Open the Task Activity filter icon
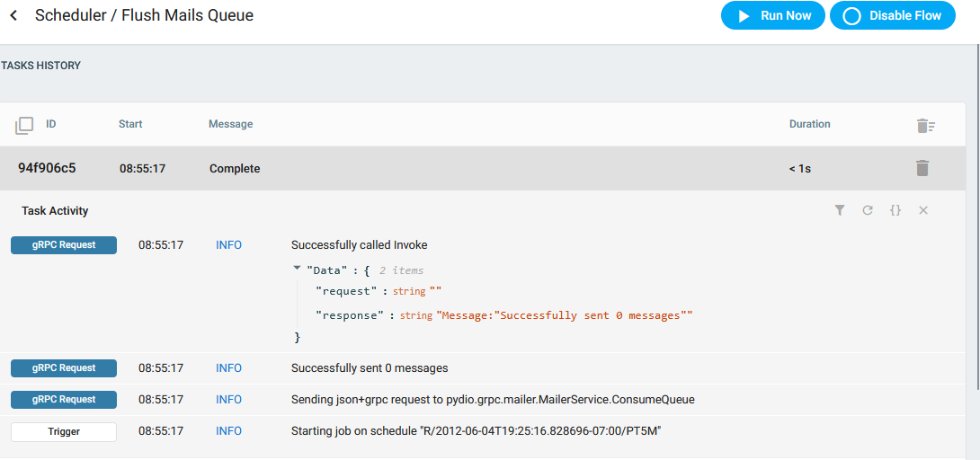Viewport: 980px width, 460px height. coord(840,210)
